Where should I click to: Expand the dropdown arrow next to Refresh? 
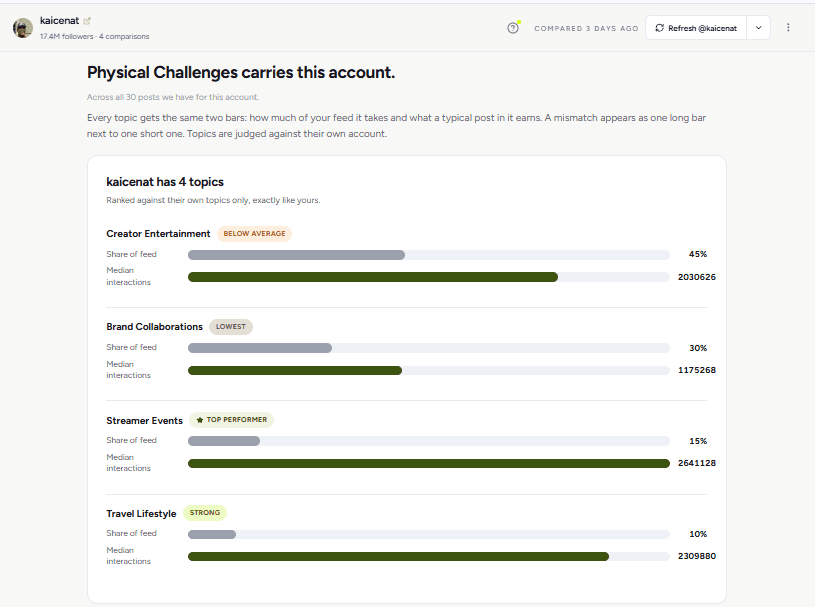tap(758, 28)
